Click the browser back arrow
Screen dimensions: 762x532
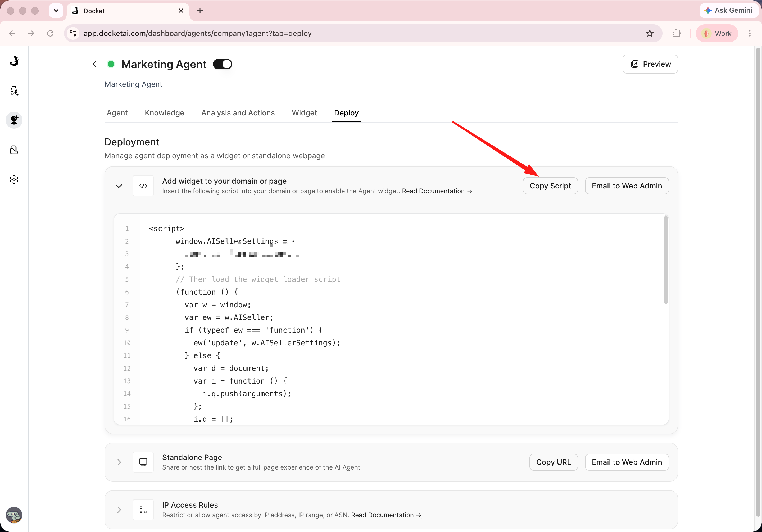point(12,33)
